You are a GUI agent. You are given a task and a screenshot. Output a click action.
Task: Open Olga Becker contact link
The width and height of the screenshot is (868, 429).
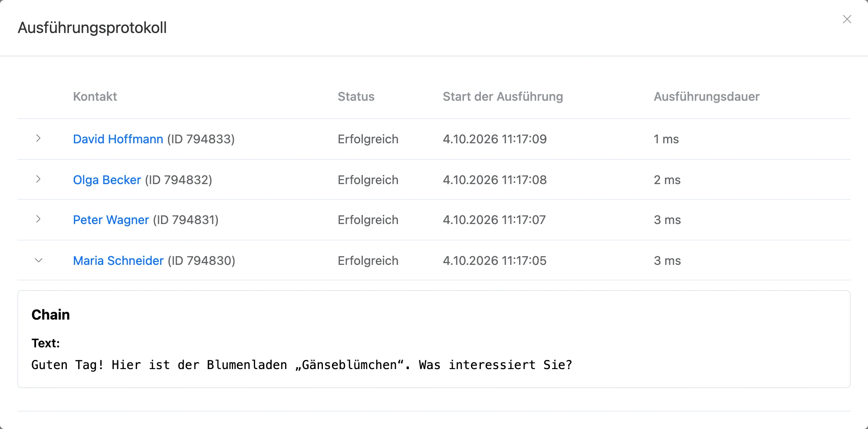point(107,180)
